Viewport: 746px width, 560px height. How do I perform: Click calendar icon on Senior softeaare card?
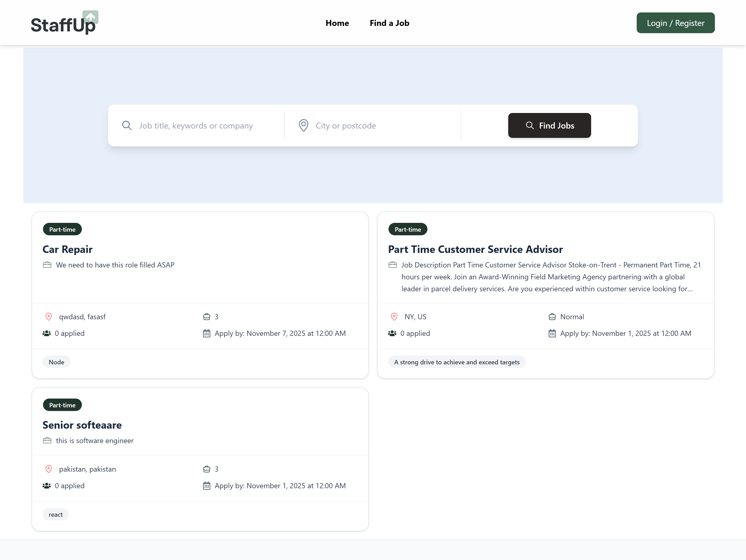pos(206,486)
